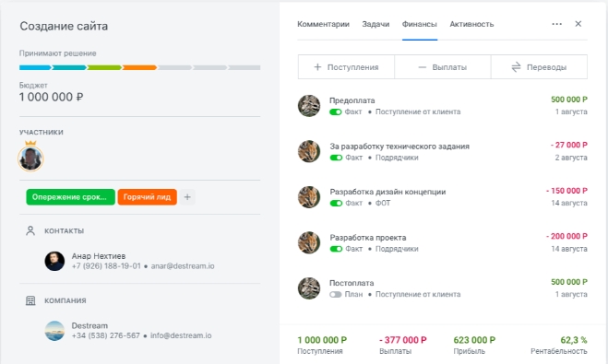Toggle Факт switch for За разработку технического задания
This screenshot has width=608, height=364.
pyautogui.click(x=336, y=158)
